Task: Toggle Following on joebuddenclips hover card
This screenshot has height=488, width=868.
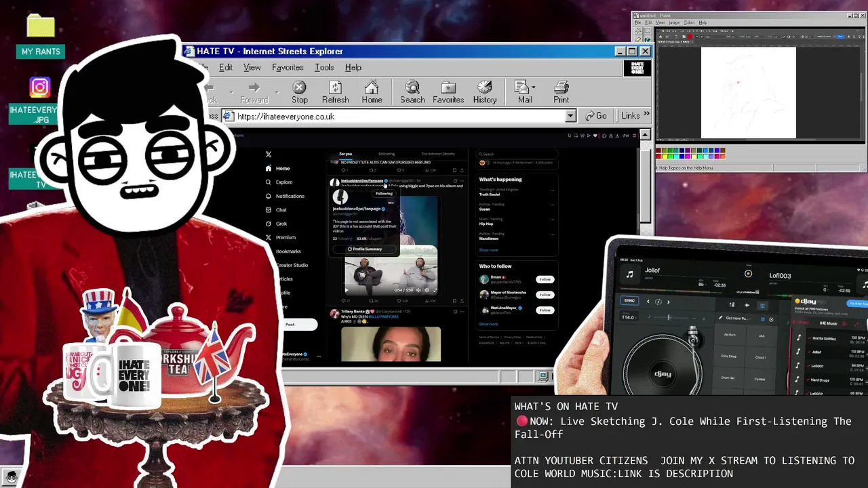Action: [x=384, y=193]
